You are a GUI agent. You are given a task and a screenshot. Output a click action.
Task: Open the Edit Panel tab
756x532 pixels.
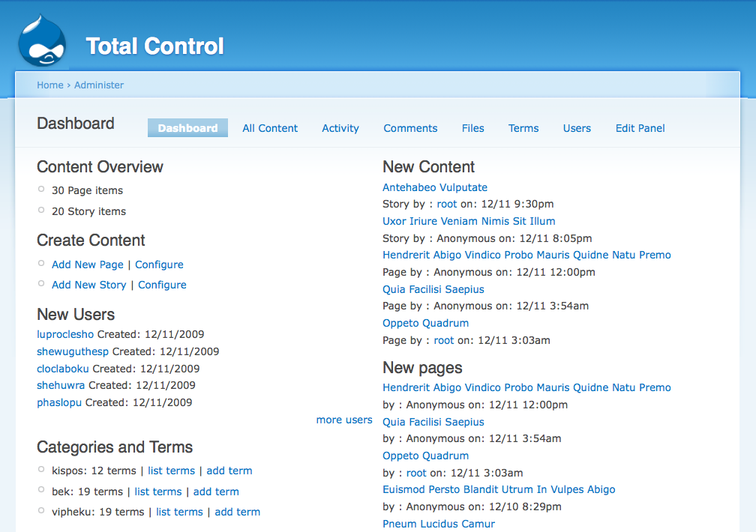point(640,128)
